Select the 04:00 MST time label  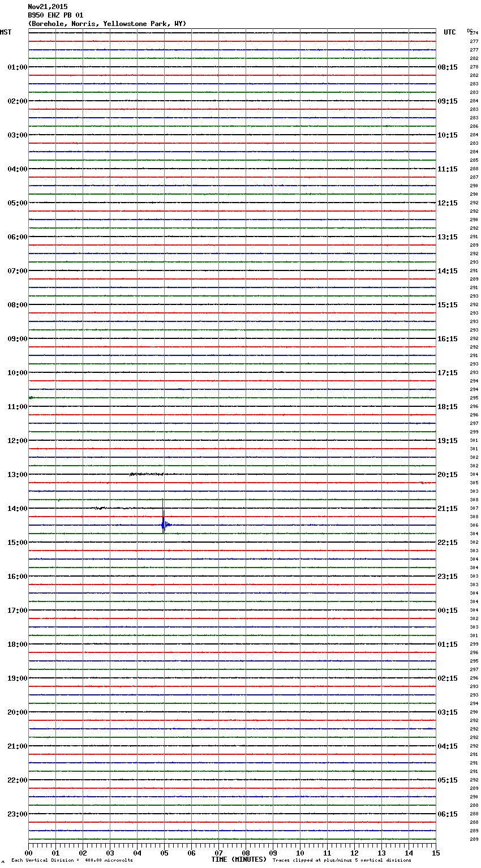coord(18,169)
